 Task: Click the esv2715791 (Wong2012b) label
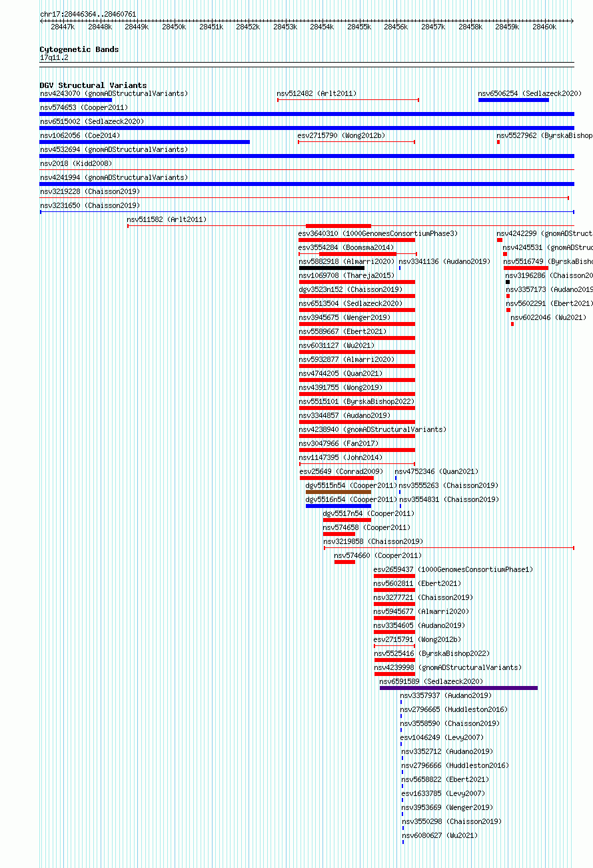tap(417, 639)
